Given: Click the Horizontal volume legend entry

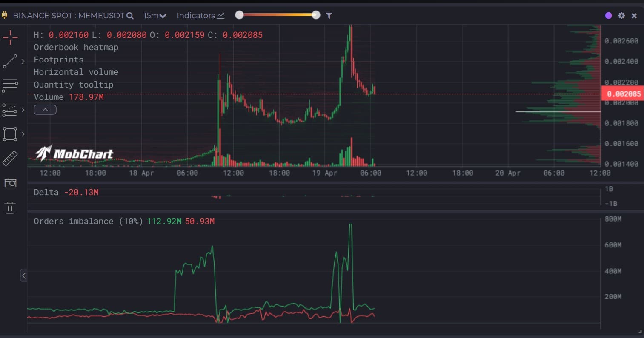Looking at the screenshot, I should [76, 72].
